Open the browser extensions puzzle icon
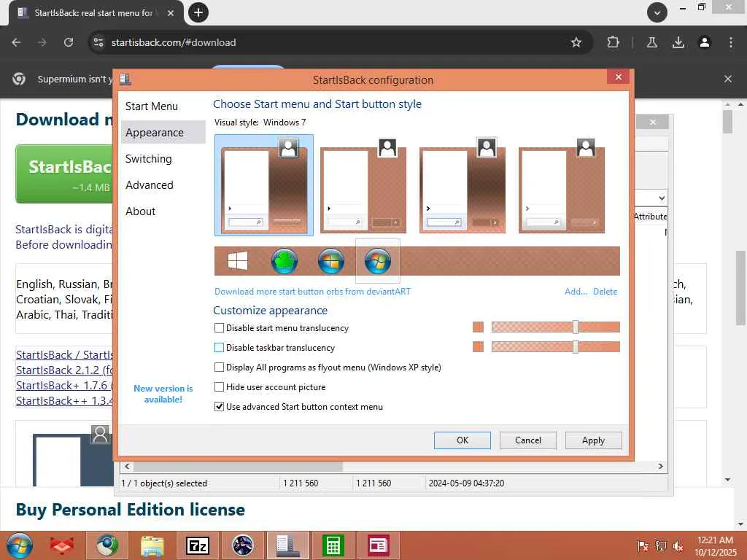Image resolution: width=747 pixels, height=560 pixels. pos(613,42)
